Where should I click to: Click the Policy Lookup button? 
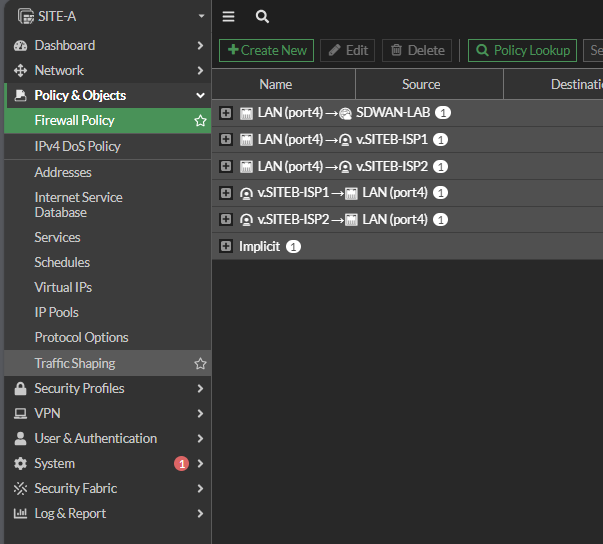click(x=523, y=50)
